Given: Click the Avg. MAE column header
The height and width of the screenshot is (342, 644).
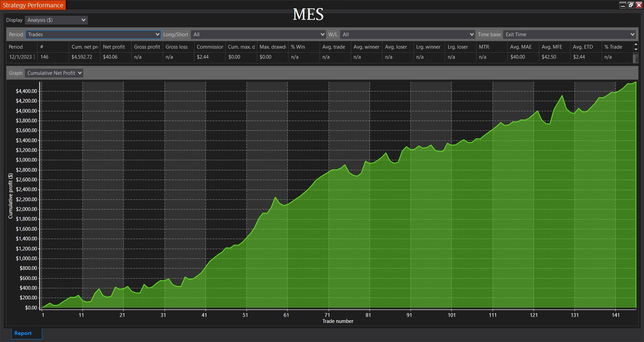Looking at the screenshot, I should [521, 47].
